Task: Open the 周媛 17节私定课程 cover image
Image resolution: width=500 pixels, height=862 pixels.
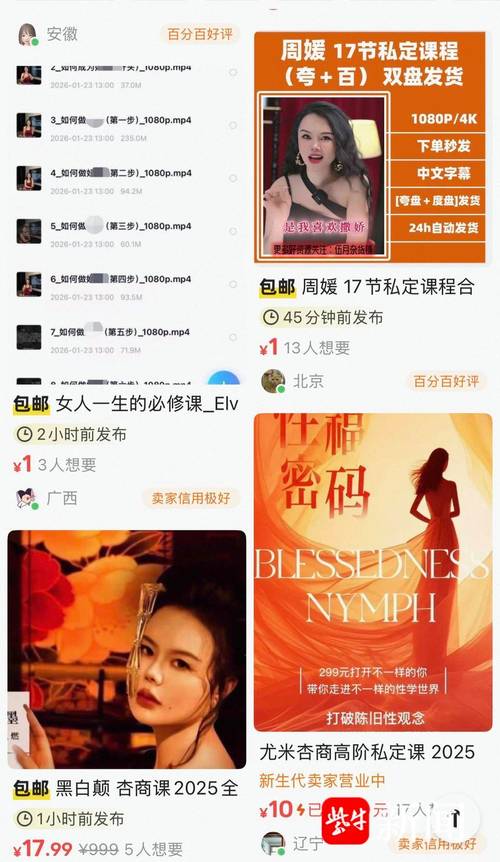Action: tap(370, 147)
